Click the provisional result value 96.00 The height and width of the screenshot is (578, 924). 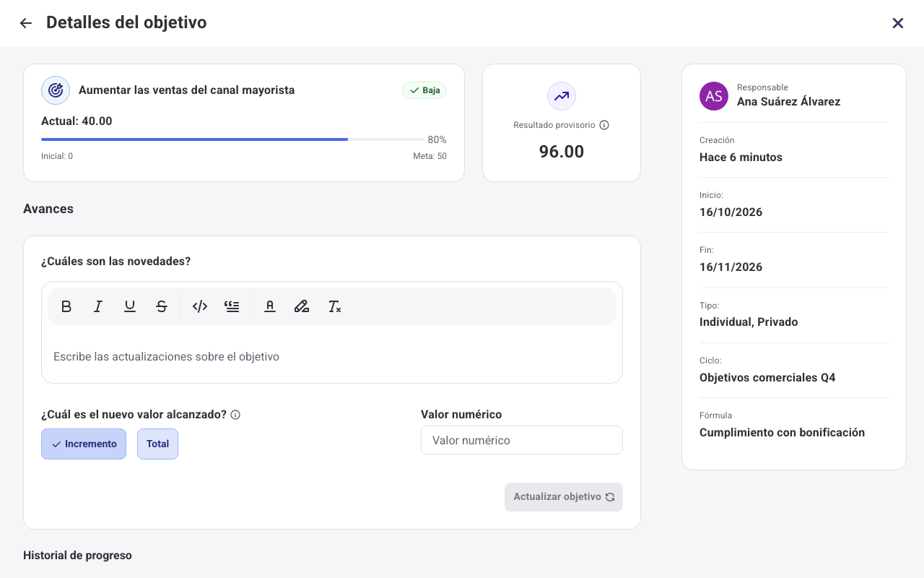click(x=562, y=152)
